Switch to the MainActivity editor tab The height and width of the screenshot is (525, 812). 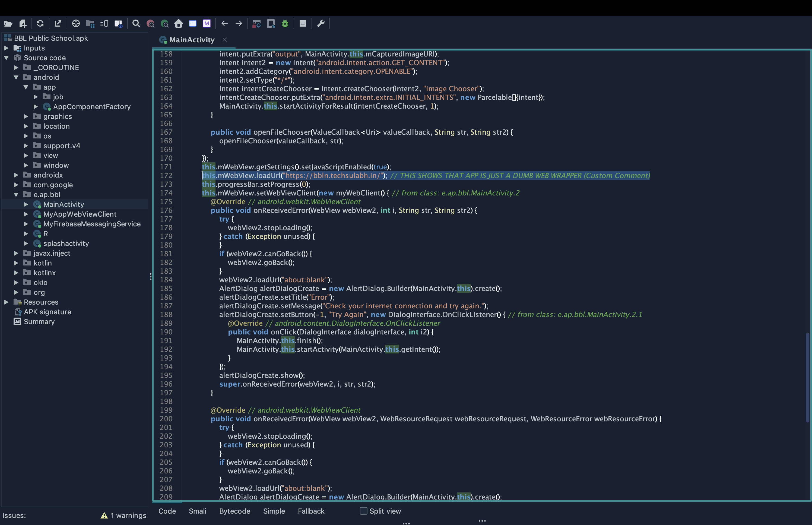coord(192,40)
